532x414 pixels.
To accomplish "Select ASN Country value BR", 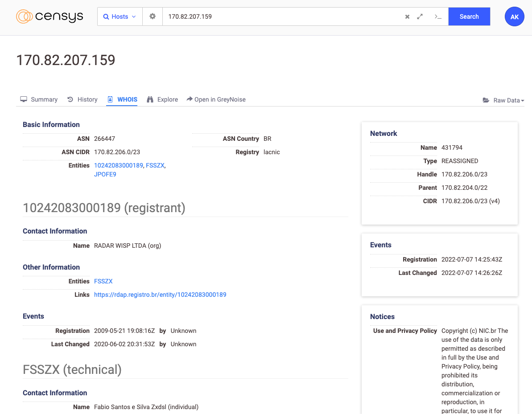I will click(268, 139).
